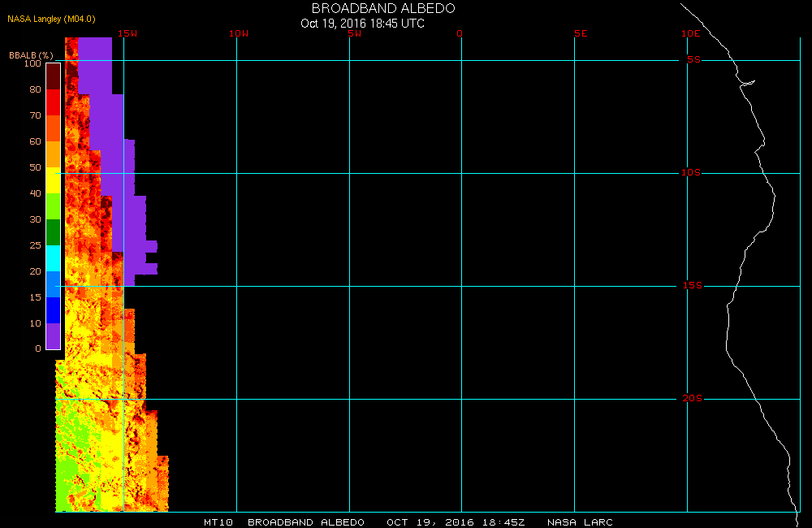812x528 pixels.
Task: Click the 10E longitude label
Action: pyautogui.click(x=690, y=33)
